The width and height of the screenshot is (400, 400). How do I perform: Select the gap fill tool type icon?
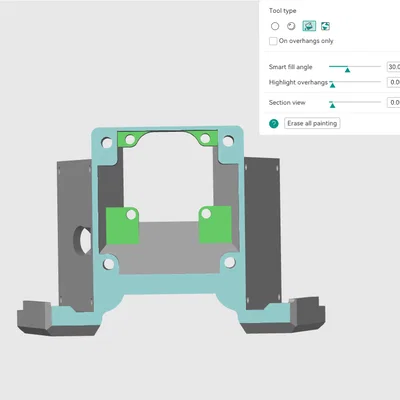325,26
